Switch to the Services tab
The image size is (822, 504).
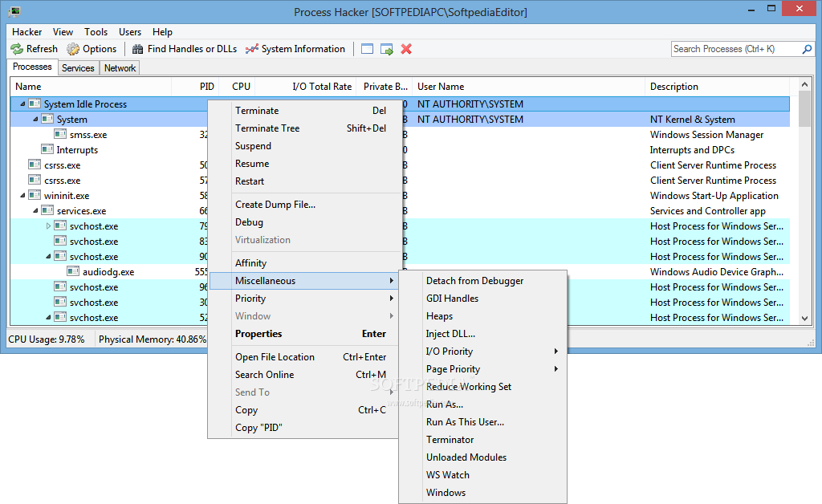coord(78,68)
